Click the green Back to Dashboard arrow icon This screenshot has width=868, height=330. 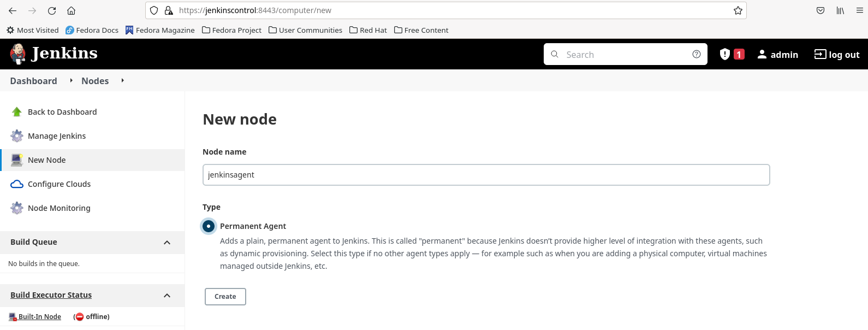[x=17, y=112]
